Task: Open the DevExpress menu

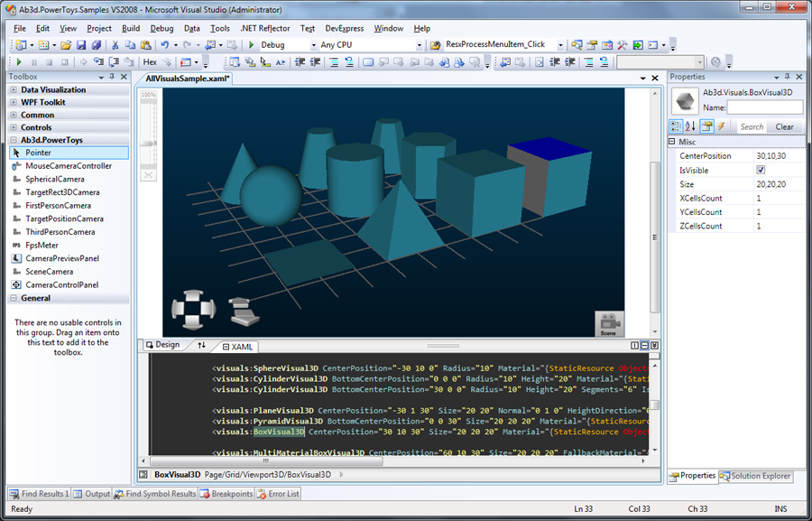Action: (345, 29)
